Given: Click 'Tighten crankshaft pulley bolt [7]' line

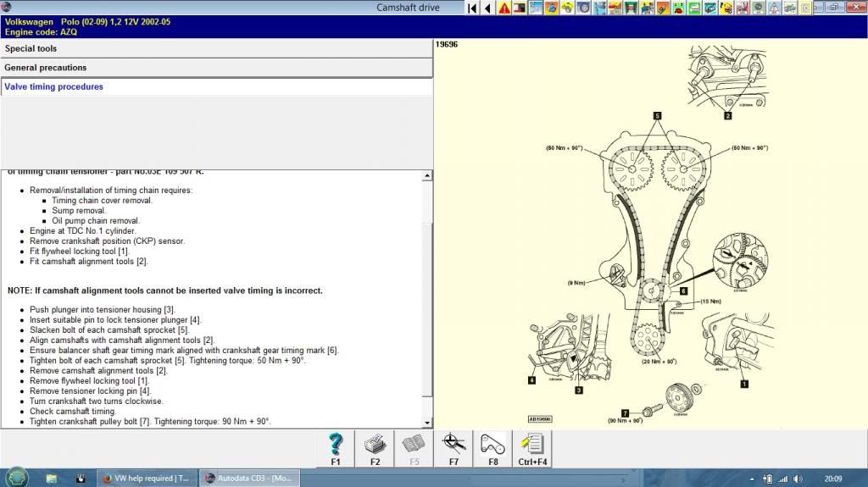Looking at the screenshot, I should (150, 422).
